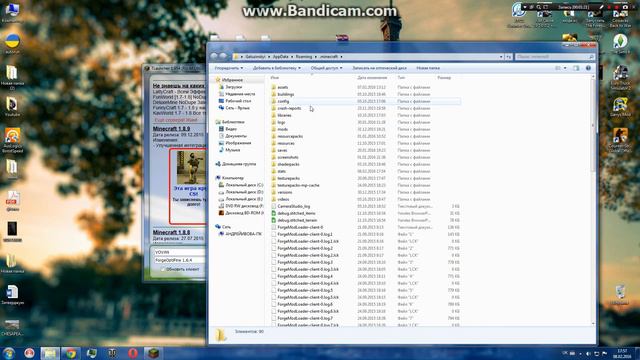Open the assets folder
Image resolution: width=640 pixels, height=360 pixels.
coord(282,87)
